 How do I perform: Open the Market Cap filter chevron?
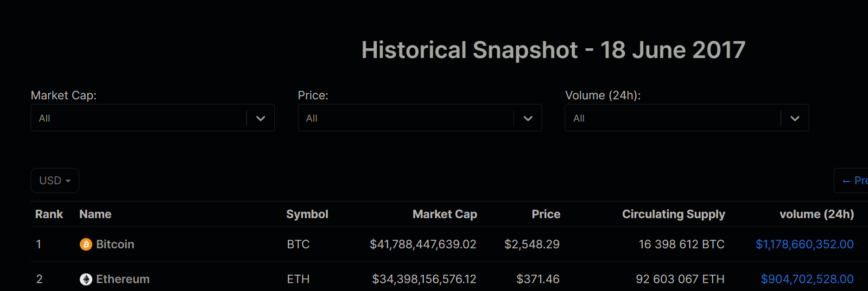(x=260, y=118)
